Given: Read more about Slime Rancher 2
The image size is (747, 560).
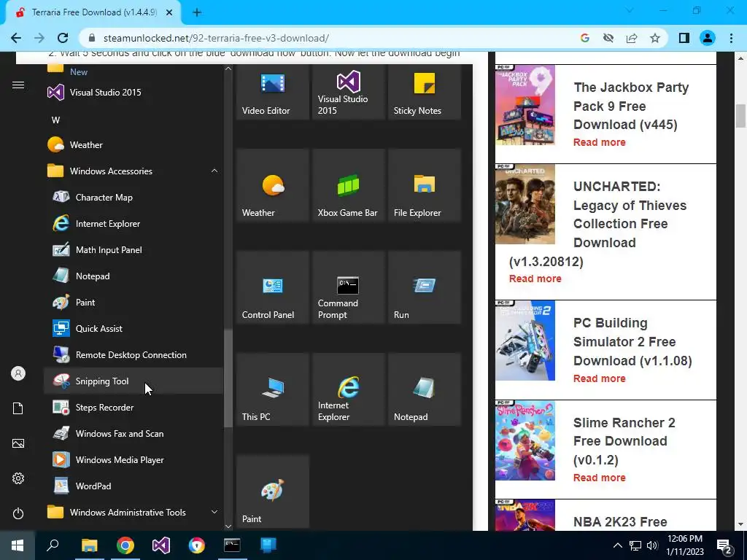Looking at the screenshot, I should (x=600, y=478).
